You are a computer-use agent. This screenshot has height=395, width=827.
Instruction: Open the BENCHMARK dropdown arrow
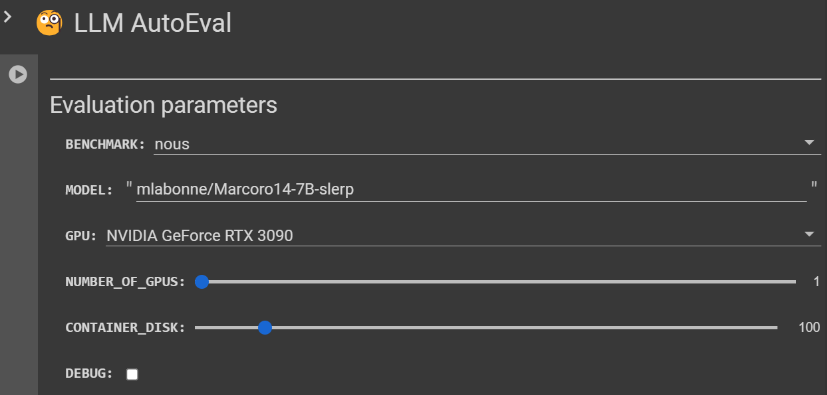(x=809, y=143)
